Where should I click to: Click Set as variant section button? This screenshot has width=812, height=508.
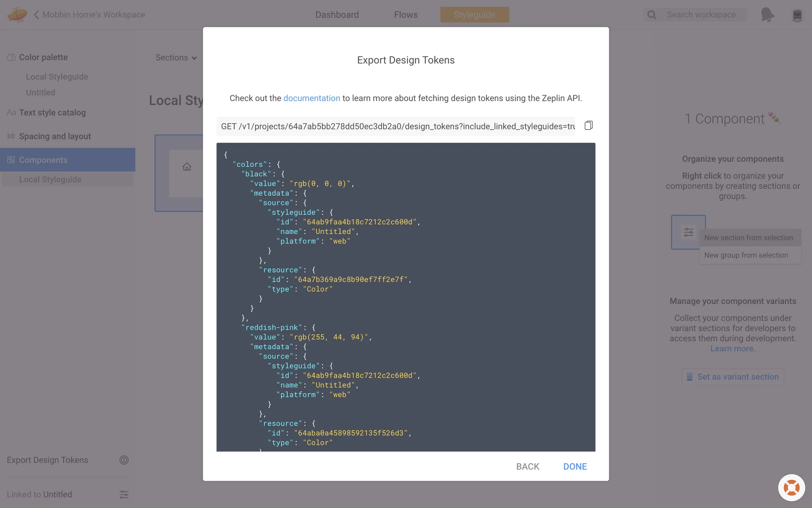[x=732, y=377]
